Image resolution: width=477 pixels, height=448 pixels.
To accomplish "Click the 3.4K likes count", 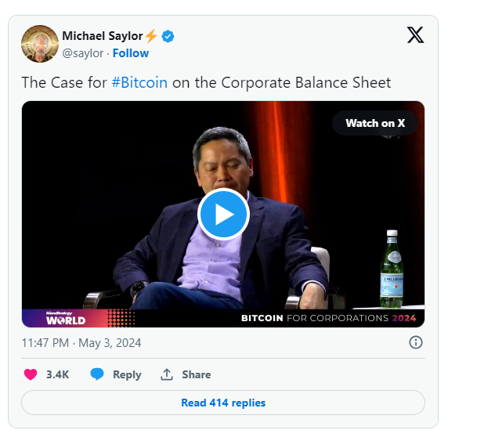I will (x=58, y=374).
